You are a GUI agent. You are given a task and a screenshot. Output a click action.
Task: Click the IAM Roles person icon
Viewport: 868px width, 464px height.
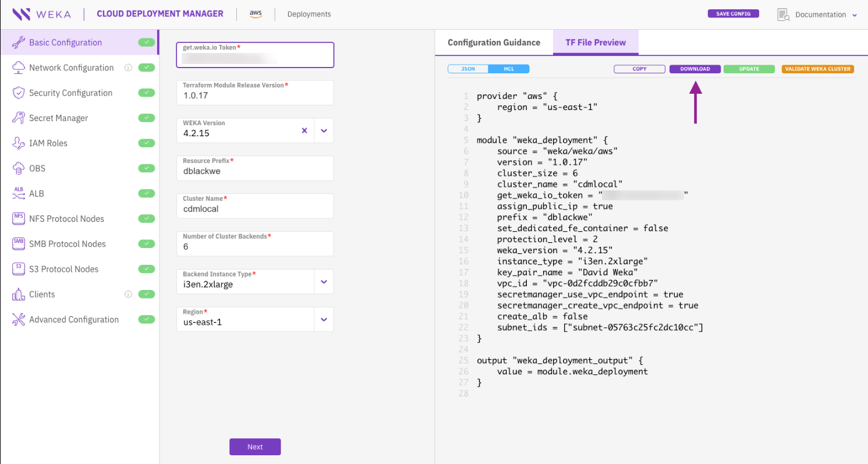click(19, 143)
